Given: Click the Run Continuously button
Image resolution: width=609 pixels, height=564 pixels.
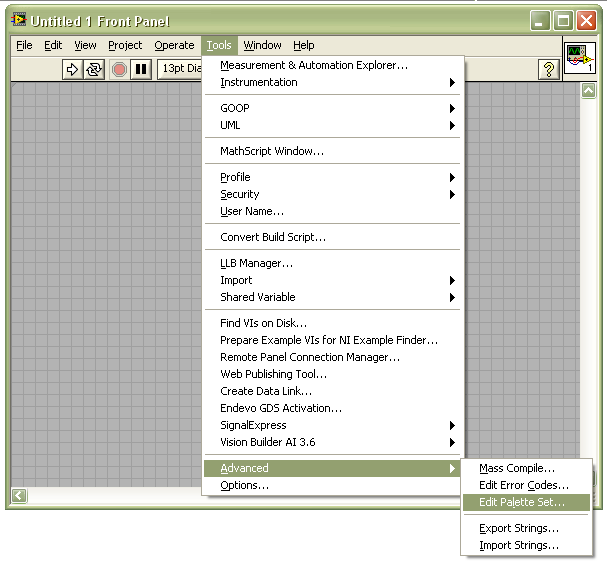Looking at the screenshot, I should pyautogui.click(x=94, y=70).
